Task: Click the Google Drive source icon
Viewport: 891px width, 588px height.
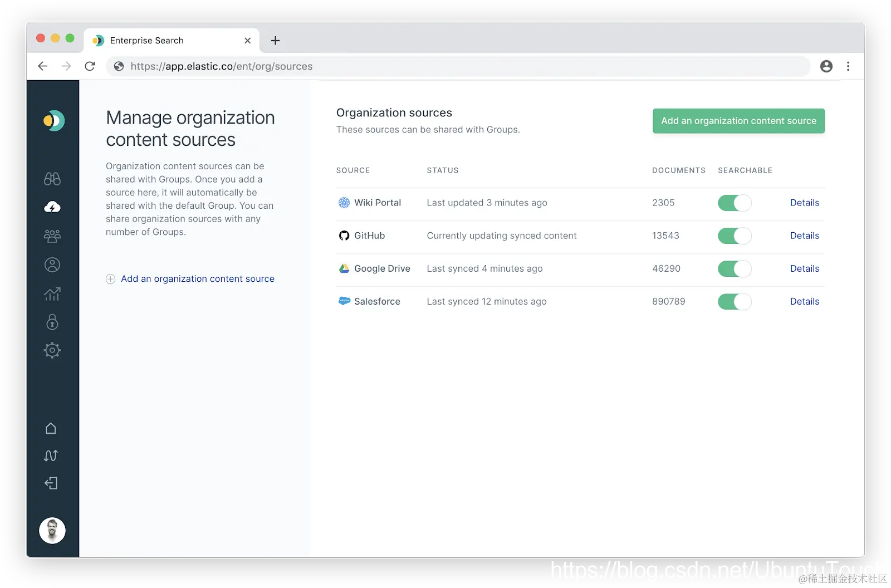Action: 344,268
